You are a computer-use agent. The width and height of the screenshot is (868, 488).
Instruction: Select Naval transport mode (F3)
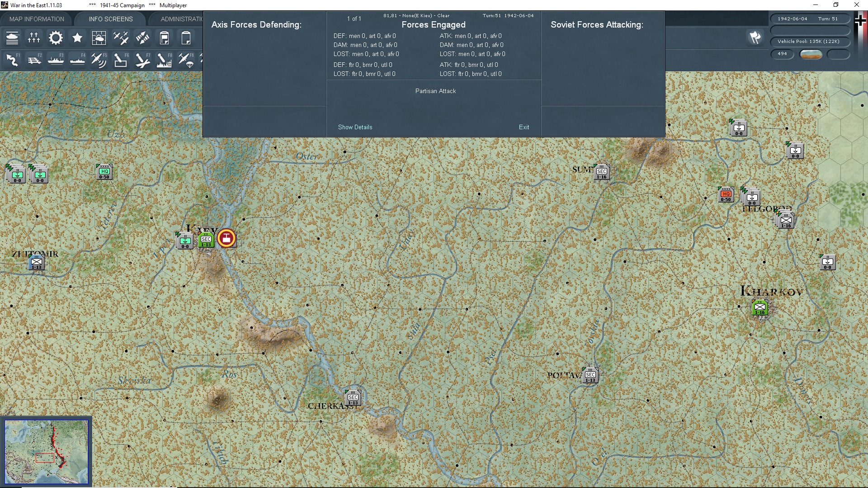(56, 60)
